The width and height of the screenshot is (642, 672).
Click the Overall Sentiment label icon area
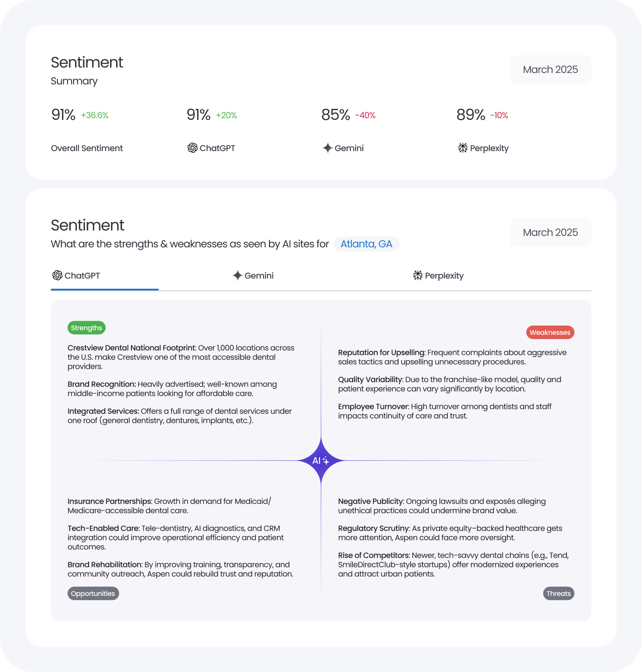coord(87,148)
